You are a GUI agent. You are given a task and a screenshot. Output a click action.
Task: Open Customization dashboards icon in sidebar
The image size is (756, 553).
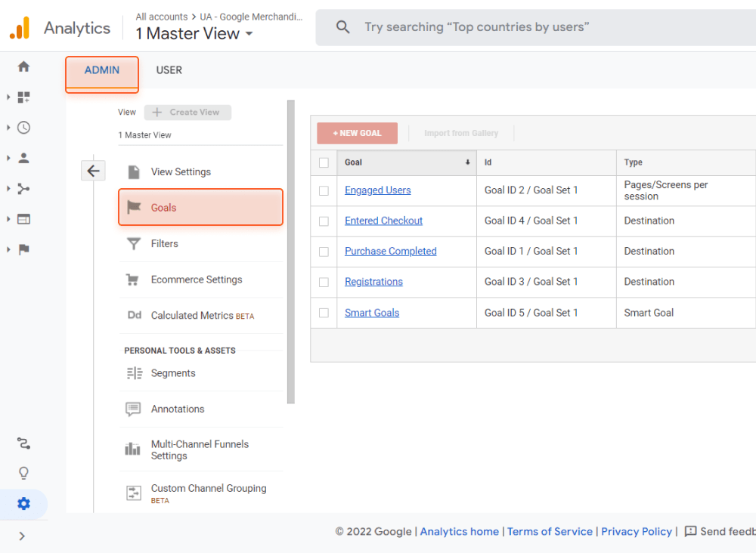[x=23, y=97]
